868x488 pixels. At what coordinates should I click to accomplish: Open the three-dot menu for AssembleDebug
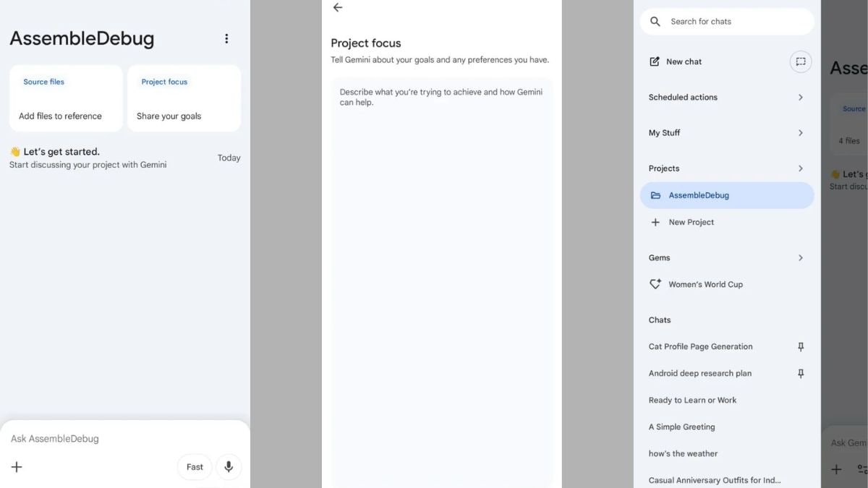coord(226,38)
